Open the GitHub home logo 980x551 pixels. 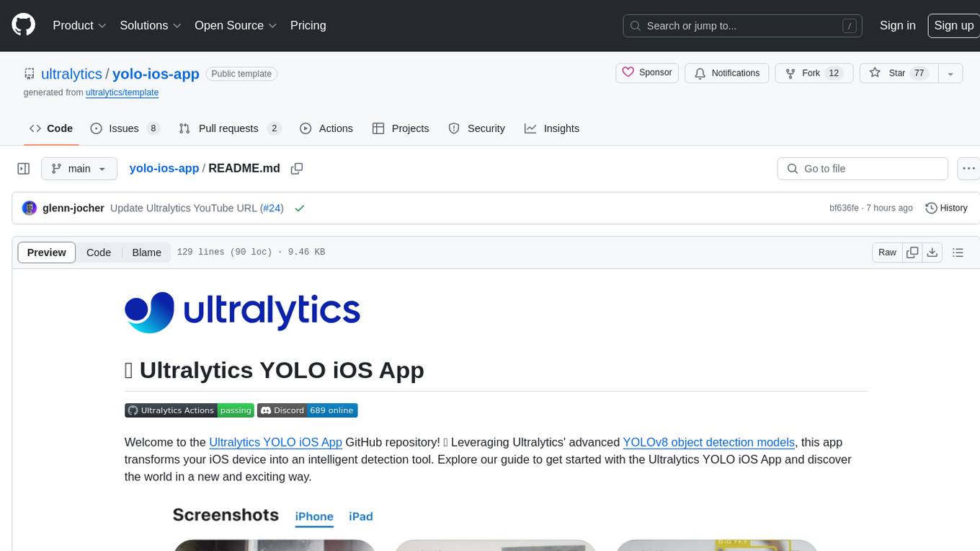pos(23,25)
